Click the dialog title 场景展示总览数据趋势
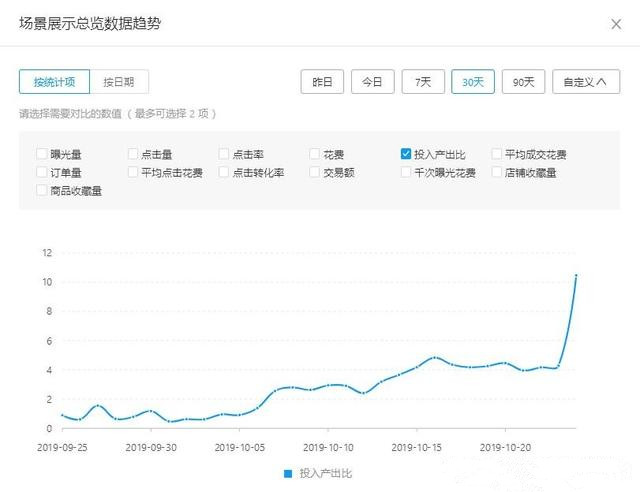 click(90, 24)
